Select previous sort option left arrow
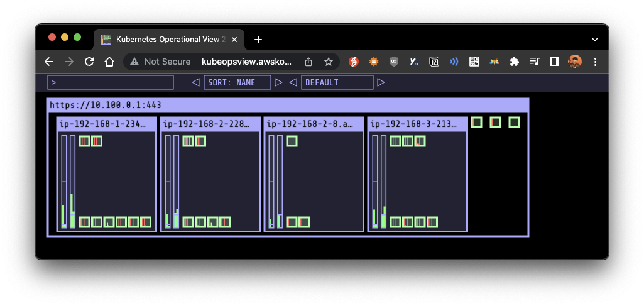Image resolution: width=644 pixels, height=306 pixels. tap(195, 82)
